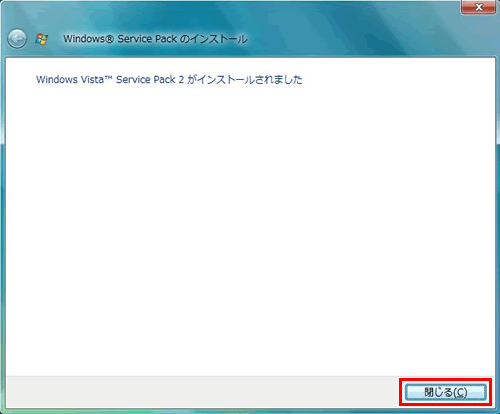Click 'Windows Vista™' in the blue message

[74, 80]
